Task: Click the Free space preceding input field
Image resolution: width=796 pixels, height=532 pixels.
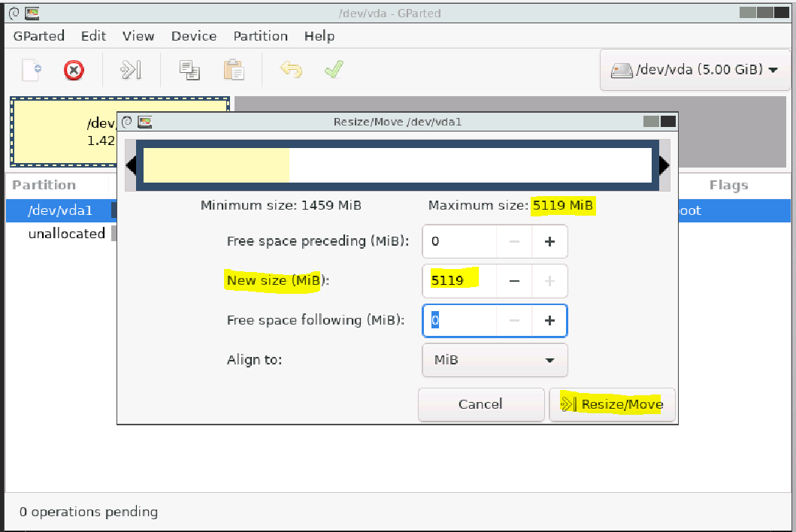Action: pos(459,241)
